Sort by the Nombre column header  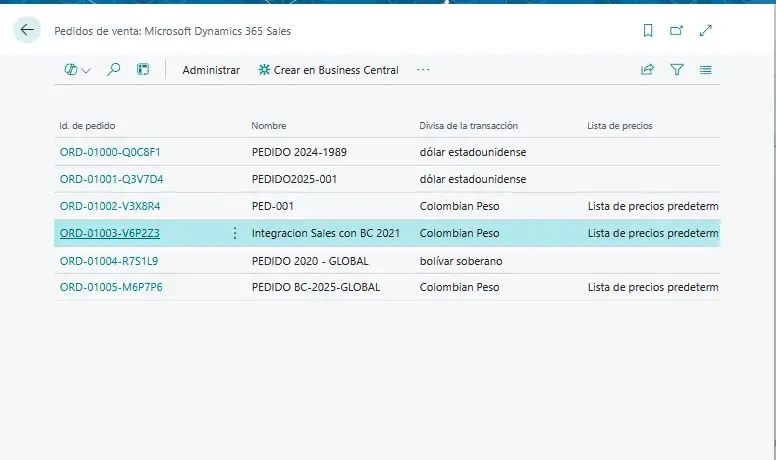click(x=269, y=126)
